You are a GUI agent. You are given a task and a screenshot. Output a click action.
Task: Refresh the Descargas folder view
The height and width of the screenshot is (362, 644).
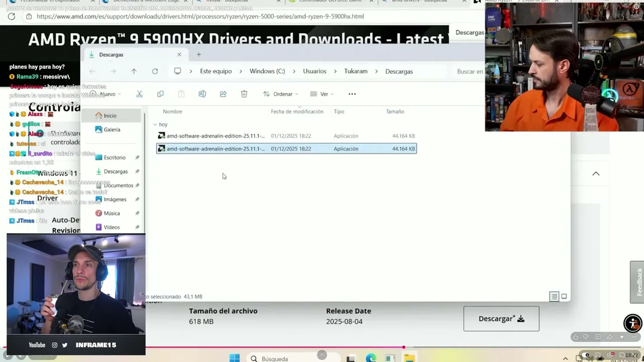pyautogui.click(x=155, y=71)
